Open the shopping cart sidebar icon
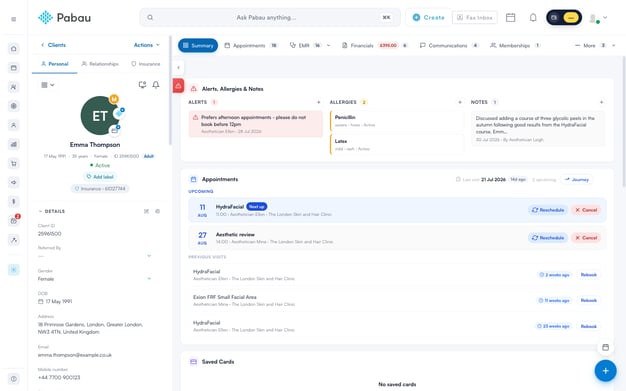This screenshot has width=626, height=391. [14, 163]
